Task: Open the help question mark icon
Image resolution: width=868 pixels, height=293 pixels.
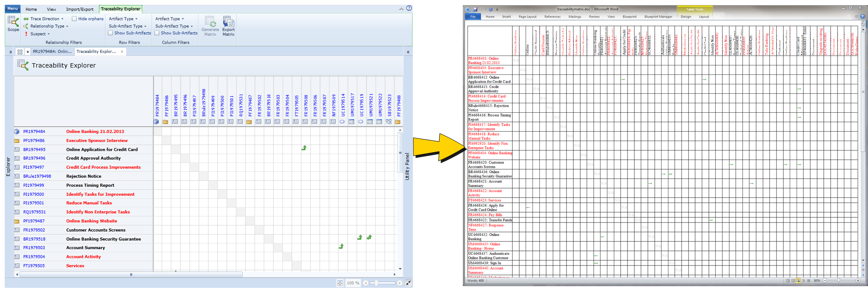Action: coord(409,8)
